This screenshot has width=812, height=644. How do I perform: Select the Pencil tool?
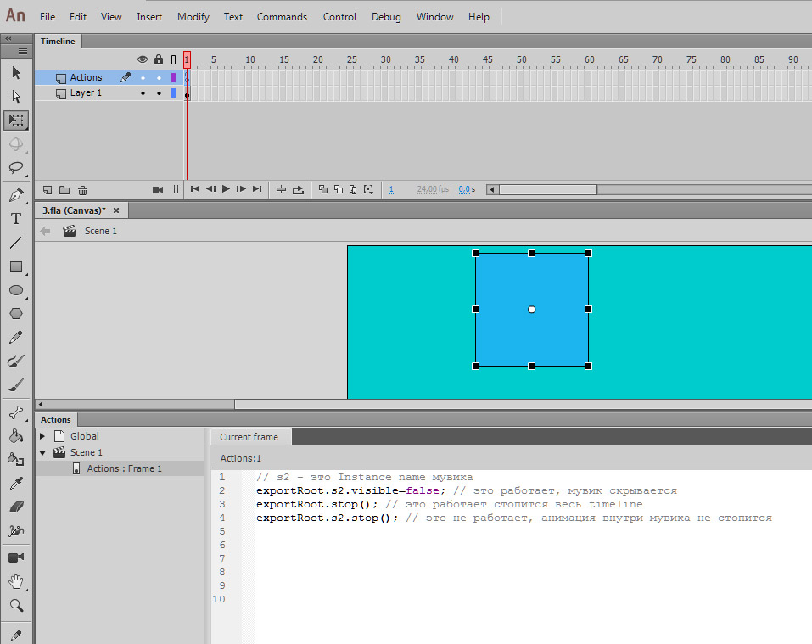pos(16,338)
